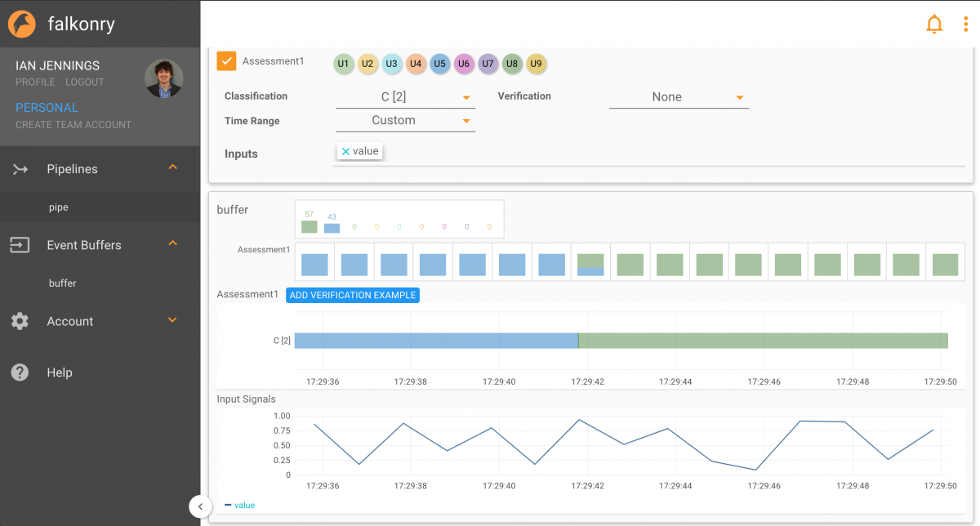Click the green C [2] timeline segment

tap(764, 341)
